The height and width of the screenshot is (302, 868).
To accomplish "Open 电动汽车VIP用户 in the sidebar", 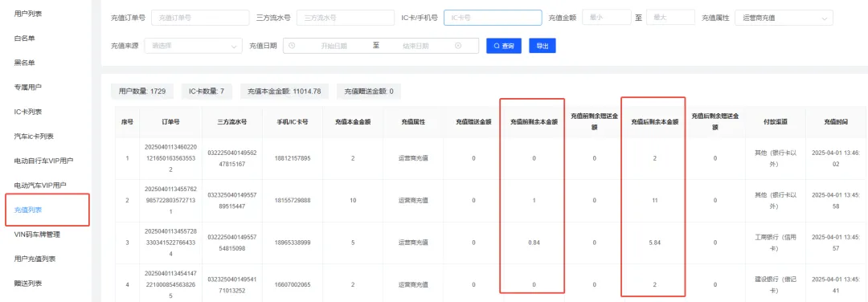I will tap(40, 185).
